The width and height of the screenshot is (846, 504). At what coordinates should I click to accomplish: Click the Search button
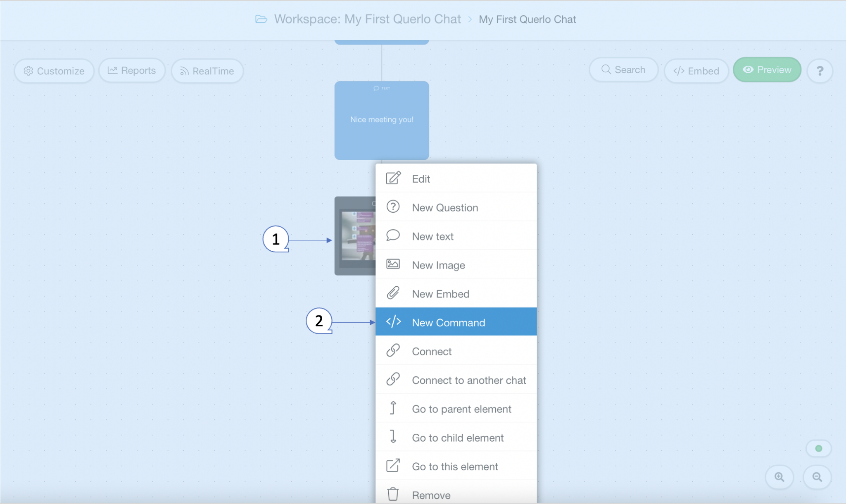pos(623,70)
